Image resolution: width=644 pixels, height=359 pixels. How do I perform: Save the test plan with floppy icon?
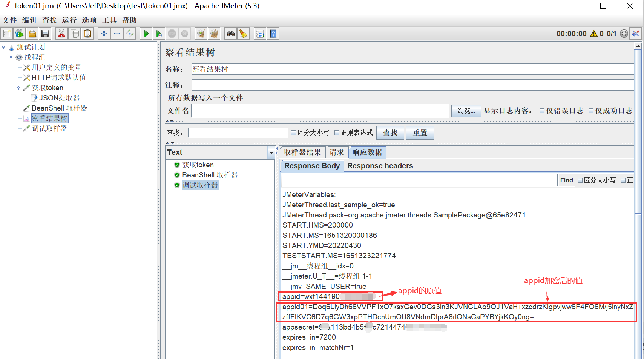(x=45, y=34)
